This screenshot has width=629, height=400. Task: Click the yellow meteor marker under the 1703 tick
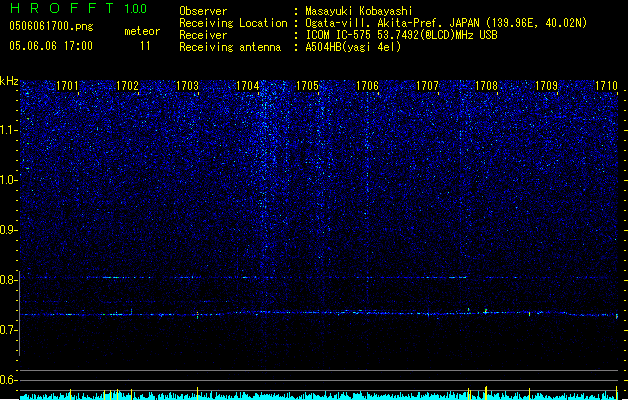click(x=197, y=393)
